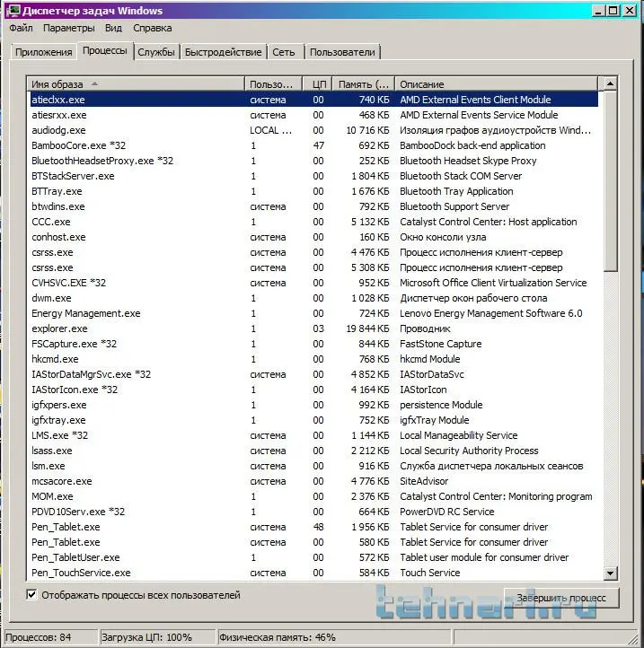Image resolution: width=644 pixels, height=648 pixels.
Task: Open the Справка menu
Action: point(152,28)
